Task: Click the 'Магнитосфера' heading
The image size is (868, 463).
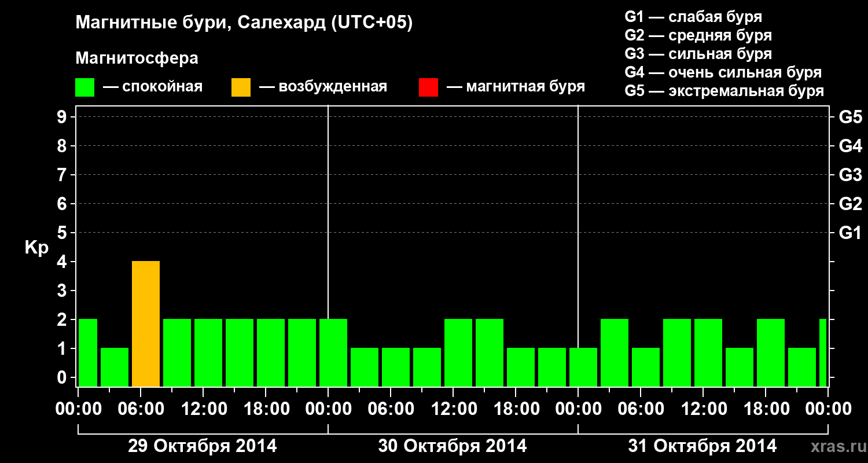Action: (137, 58)
